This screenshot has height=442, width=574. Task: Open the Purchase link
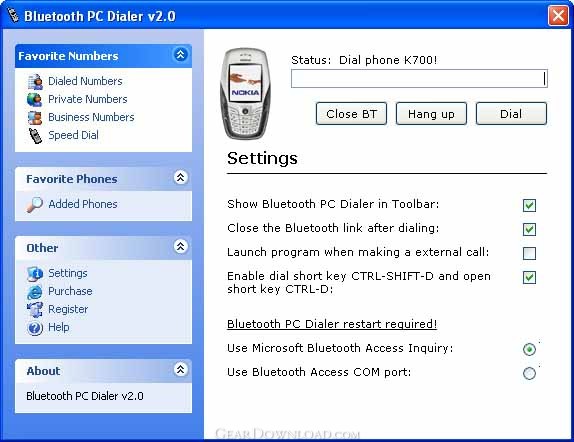(70, 291)
